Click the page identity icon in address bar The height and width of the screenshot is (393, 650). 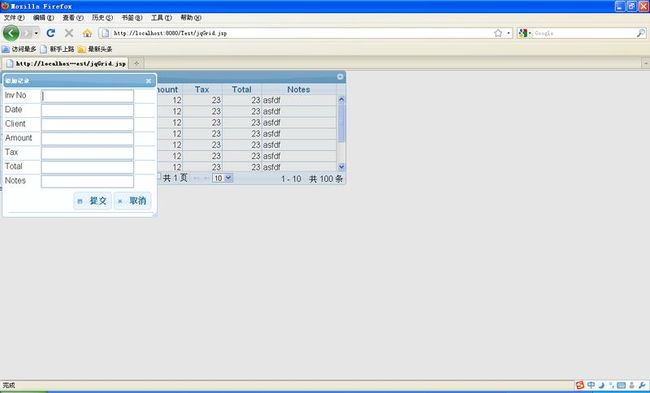(105, 33)
